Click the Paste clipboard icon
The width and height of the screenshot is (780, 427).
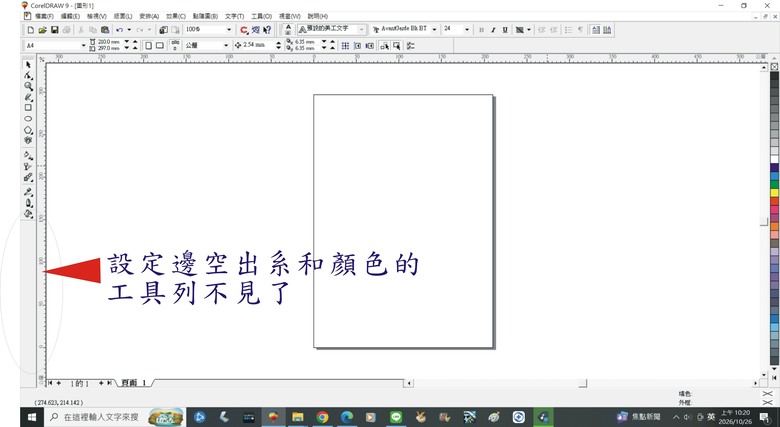[104, 30]
